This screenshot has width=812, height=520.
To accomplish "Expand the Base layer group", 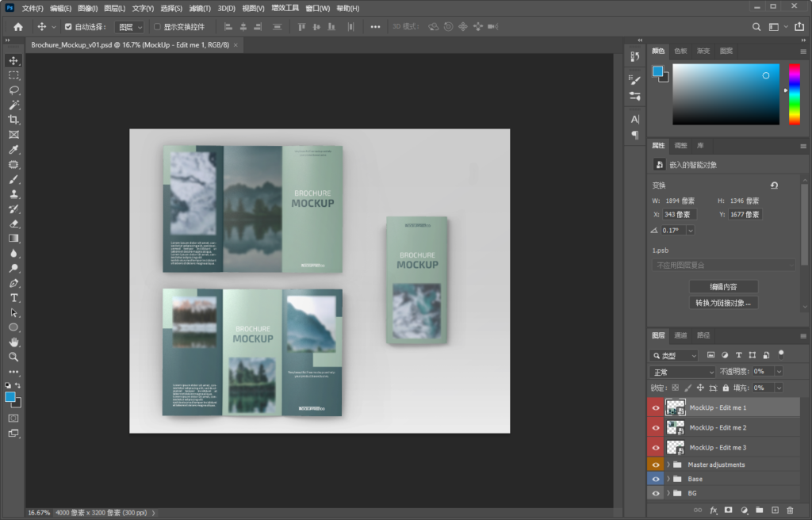I will [x=668, y=479].
